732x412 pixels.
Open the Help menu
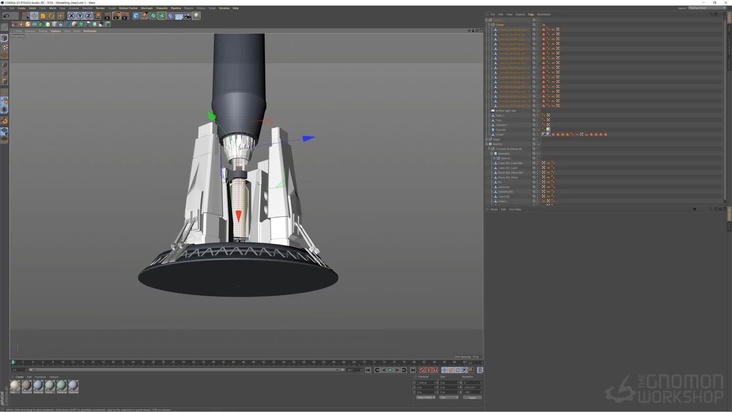[236, 8]
